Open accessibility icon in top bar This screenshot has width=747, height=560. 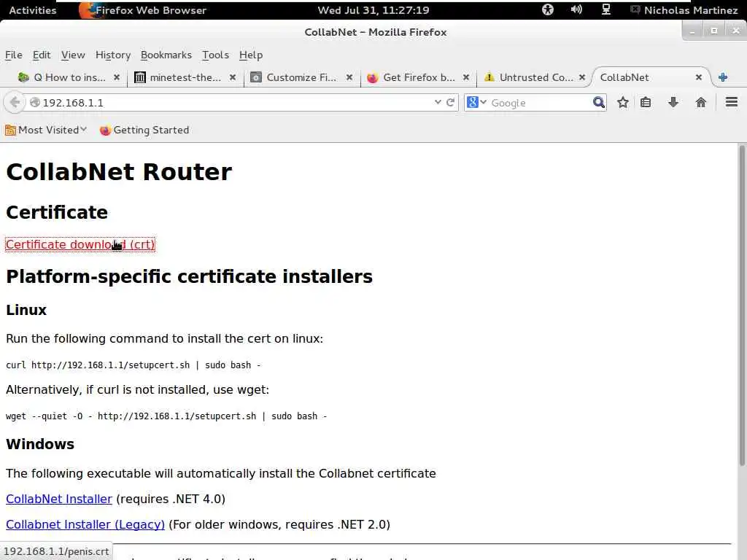[548, 9]
